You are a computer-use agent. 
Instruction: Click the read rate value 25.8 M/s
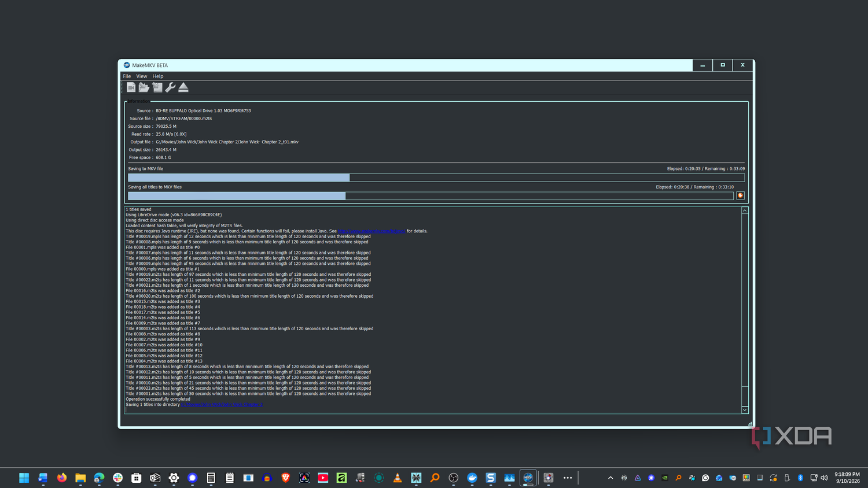point(171,134)
